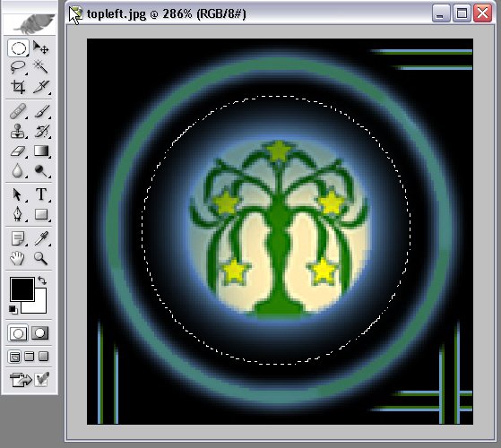Pick the Magic Wand tool
Image resolution: width=501 pixels, height=448 pixels.
[x=41, y=67]
